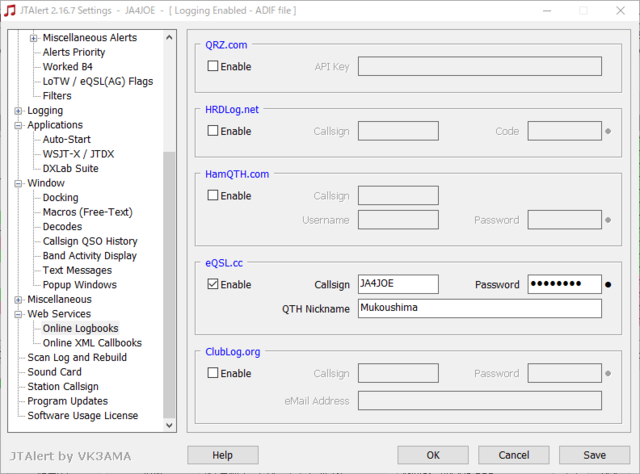The width and height of the screenshot is (640, 474).
Task: Click the HamQTH.com password reveal dot
Action: coord(608,220)
